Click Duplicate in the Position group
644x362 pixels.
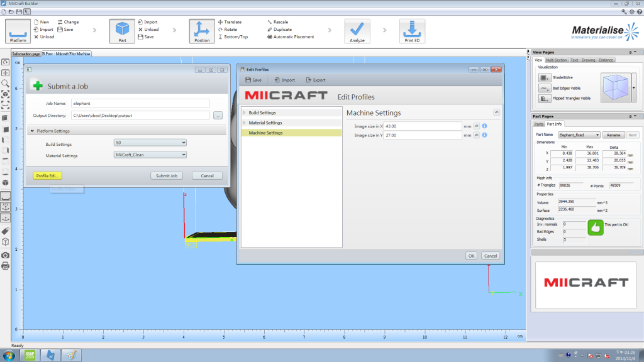point(279,30)
